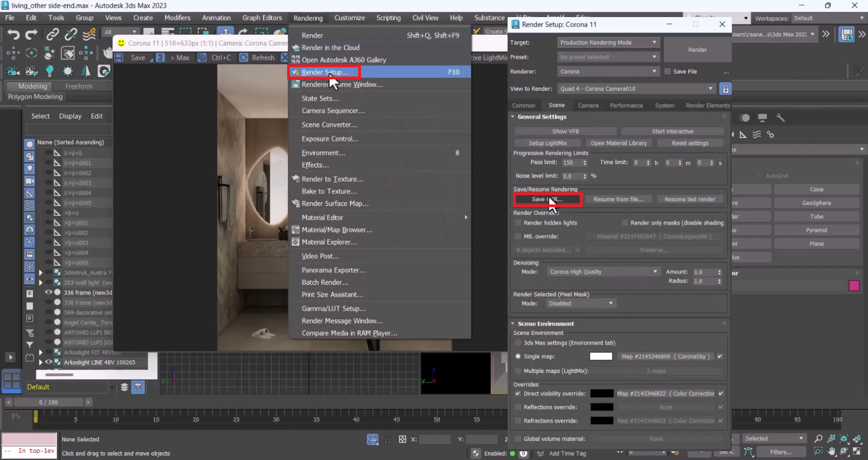This screenshot has width=868, height=460.
Task: Open the View to Render Quad 4 dropdown
Action: coord(637,89)
